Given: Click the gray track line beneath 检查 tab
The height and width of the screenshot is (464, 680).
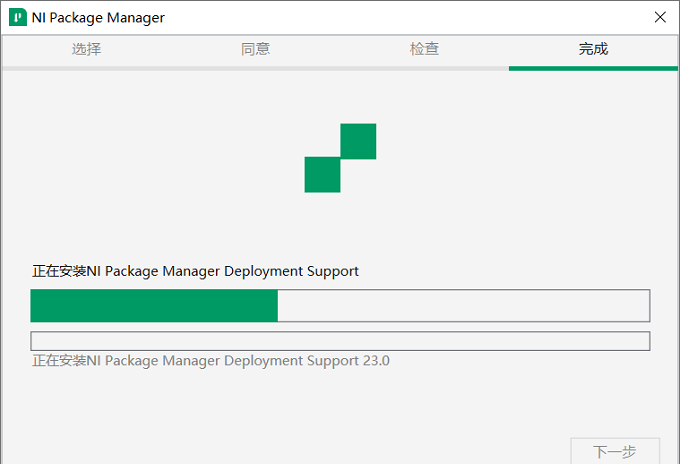Looking at the screenshot, I should (x=424, y=69).
